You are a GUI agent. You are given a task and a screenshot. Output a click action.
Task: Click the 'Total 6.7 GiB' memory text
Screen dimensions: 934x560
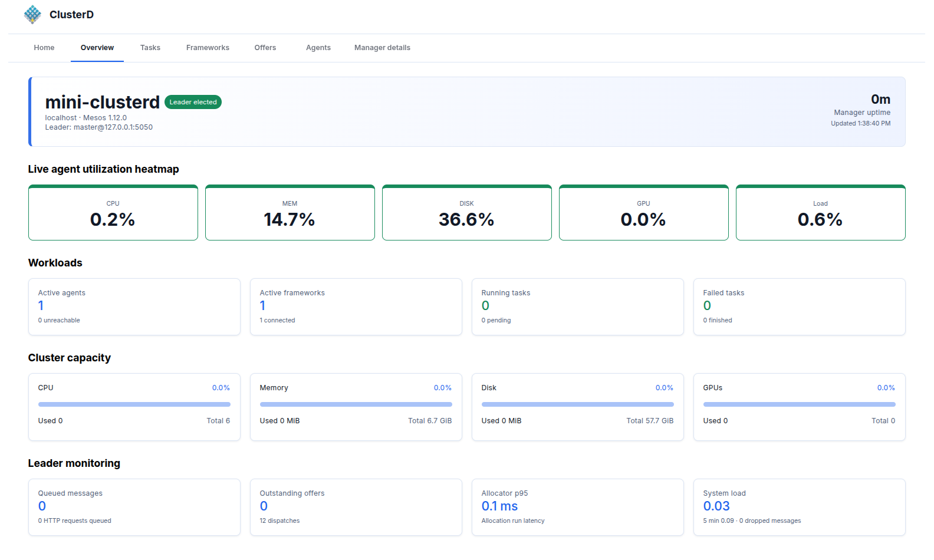[430, 421]
